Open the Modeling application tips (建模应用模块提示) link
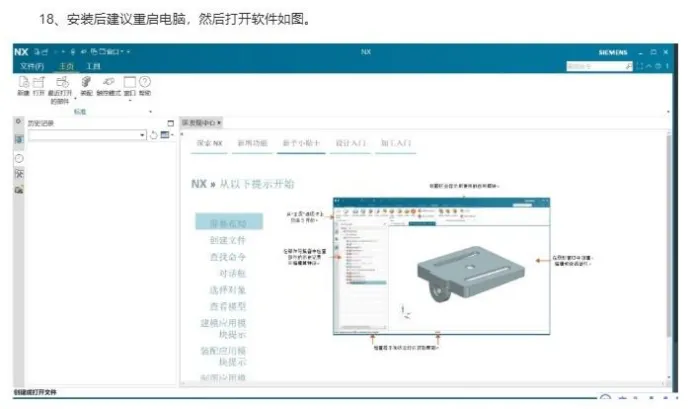The image size is (692, 409). (x=223, y=329)
